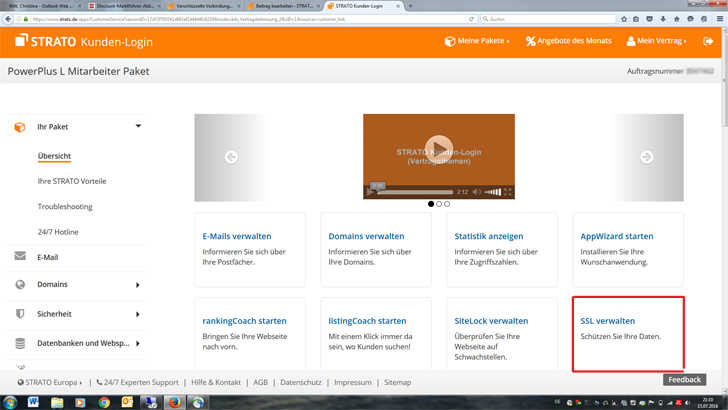Open the Mein Vertrag menu
Image resolution: width=728 pixels, height=410 pixels.
656,41
